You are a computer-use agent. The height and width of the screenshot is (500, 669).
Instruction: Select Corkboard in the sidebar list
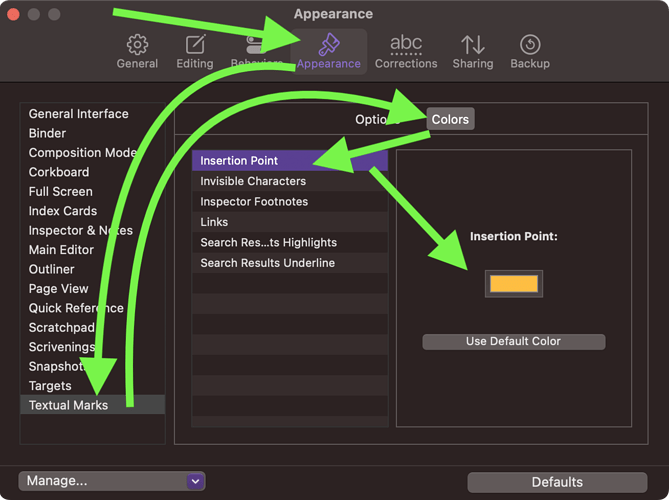(x=93, y=172)
